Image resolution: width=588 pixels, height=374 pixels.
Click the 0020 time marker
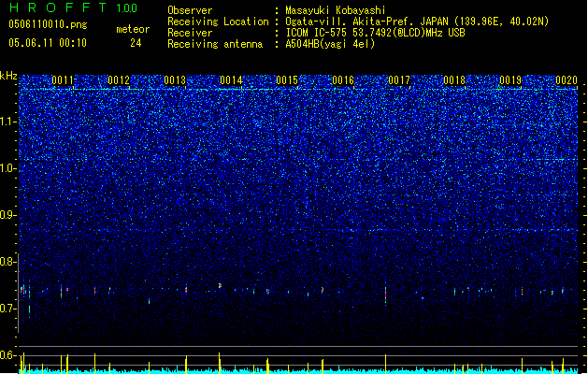point(566,80)
